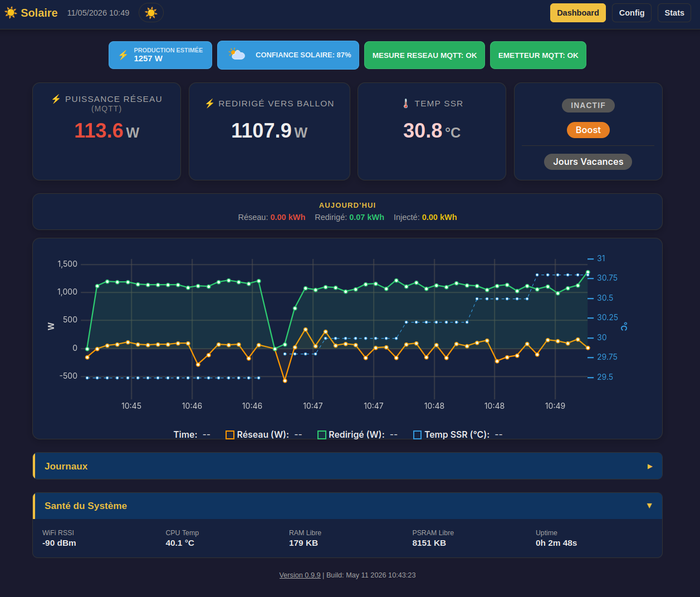Image resolution: width=700 pixels, height=597 pixels.
Task: Click the Solaire sun logo icon
Action: tap(11, 12)
